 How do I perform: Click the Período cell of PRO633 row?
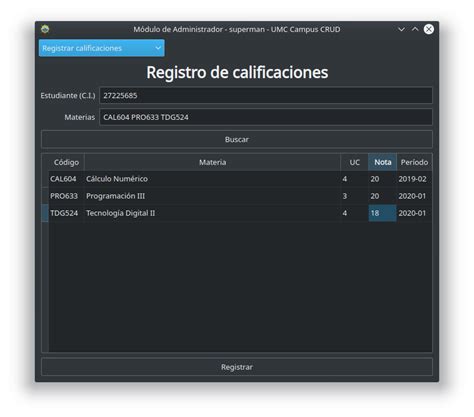click(x=414, y=196)
